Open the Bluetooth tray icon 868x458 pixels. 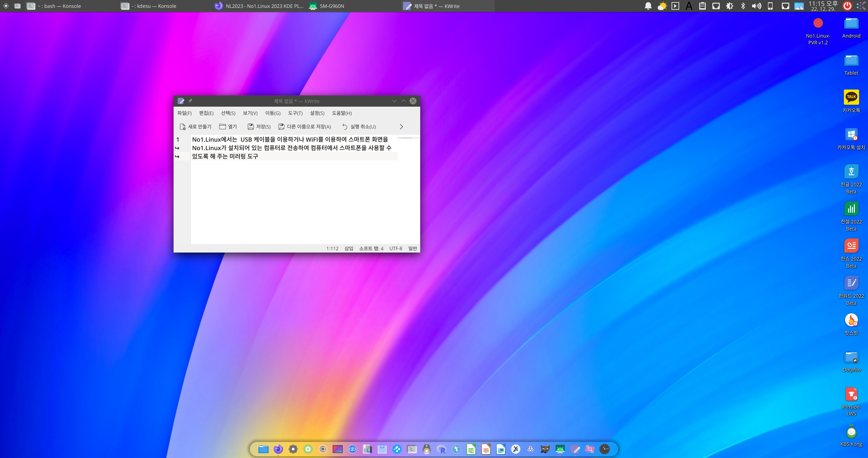point(743,6)
